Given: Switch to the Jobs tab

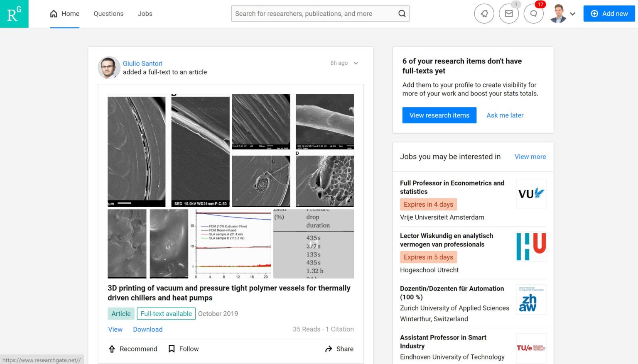Looking at the screenshot, I should (x=145, y=13).
